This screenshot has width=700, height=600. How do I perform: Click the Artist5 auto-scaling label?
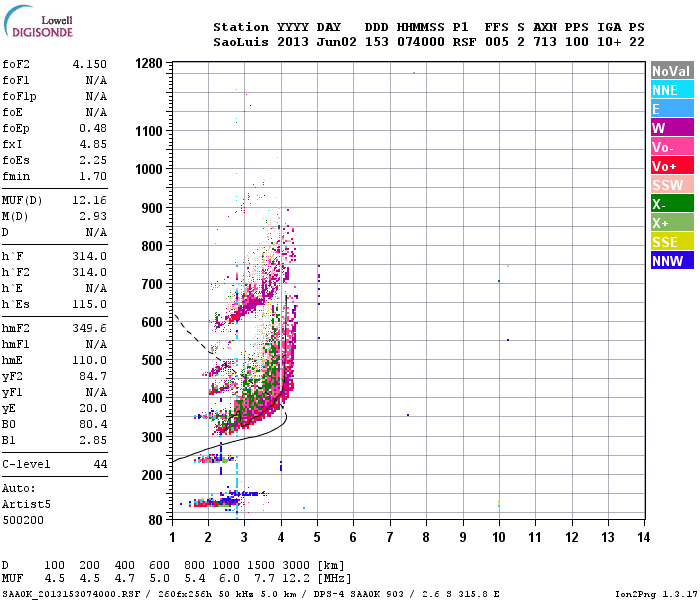[26, 504]
